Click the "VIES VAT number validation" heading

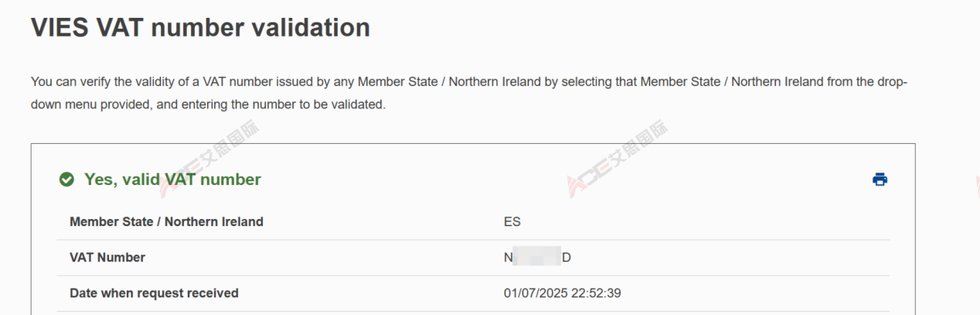click(200, 28)
